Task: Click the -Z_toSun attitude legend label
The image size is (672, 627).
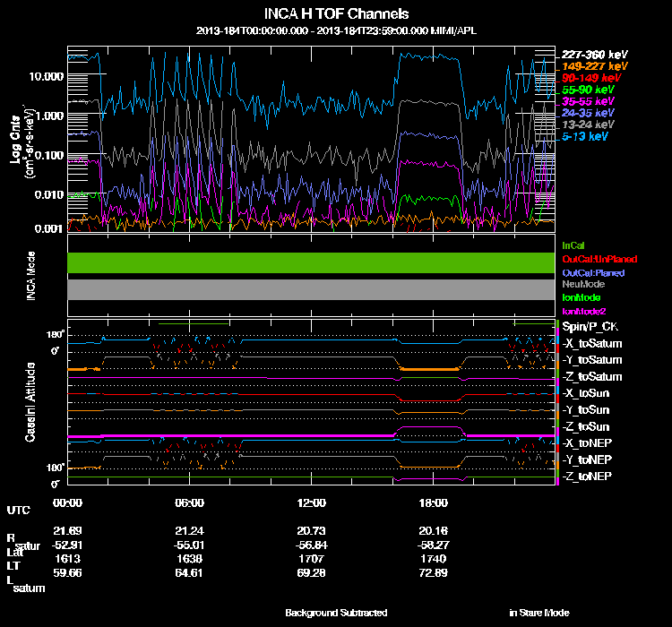Action: (587, 426)
